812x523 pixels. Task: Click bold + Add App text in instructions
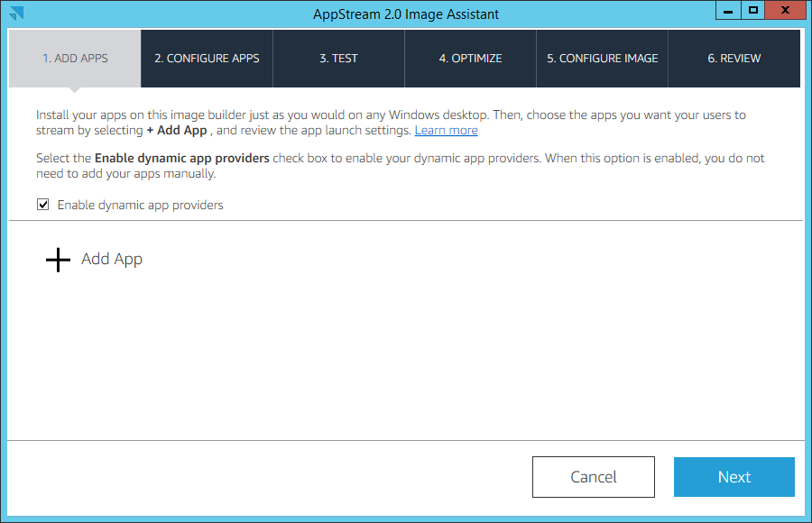[177, 131]
